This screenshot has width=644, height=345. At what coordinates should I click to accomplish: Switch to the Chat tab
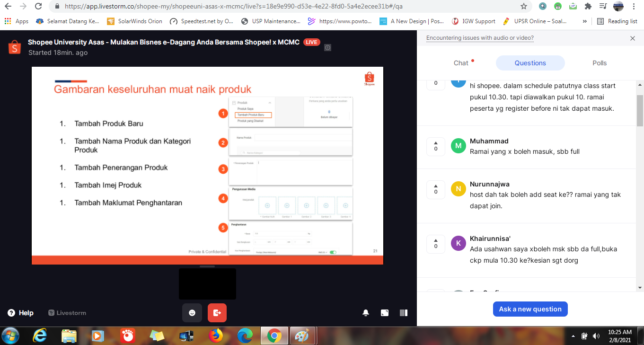click(461, 63)
